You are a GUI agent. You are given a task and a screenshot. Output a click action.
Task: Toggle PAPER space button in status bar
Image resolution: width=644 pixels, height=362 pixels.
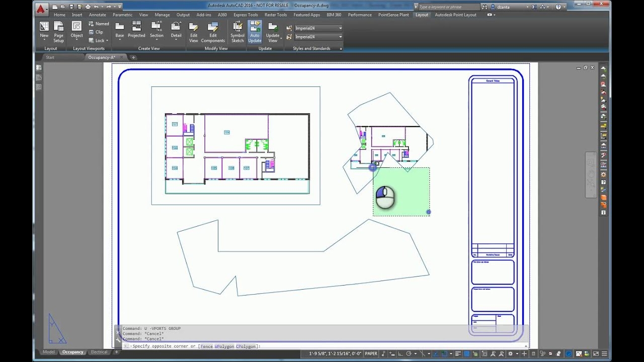(371, 353)
